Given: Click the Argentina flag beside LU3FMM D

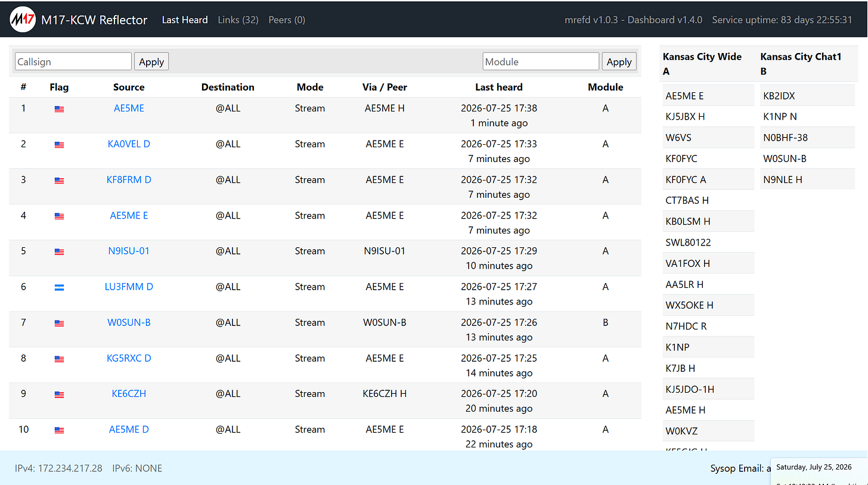Looking at the screenshot, I should coord(59,287).
